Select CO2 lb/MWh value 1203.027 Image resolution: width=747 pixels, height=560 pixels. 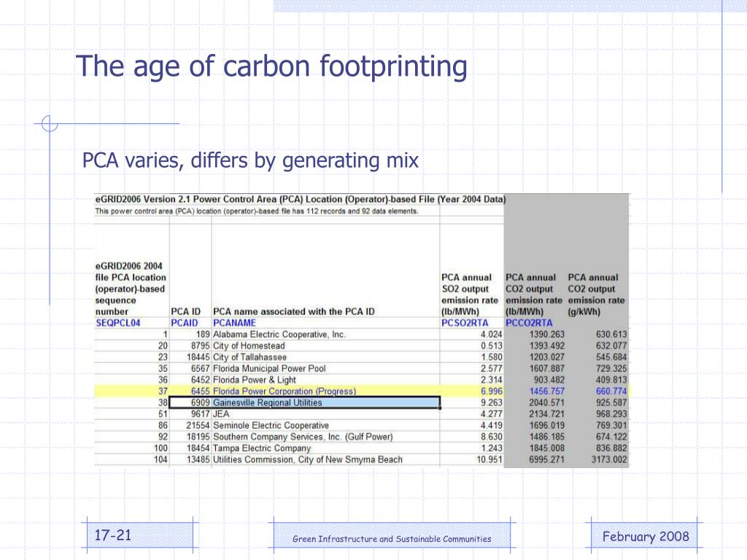(547, 357)
